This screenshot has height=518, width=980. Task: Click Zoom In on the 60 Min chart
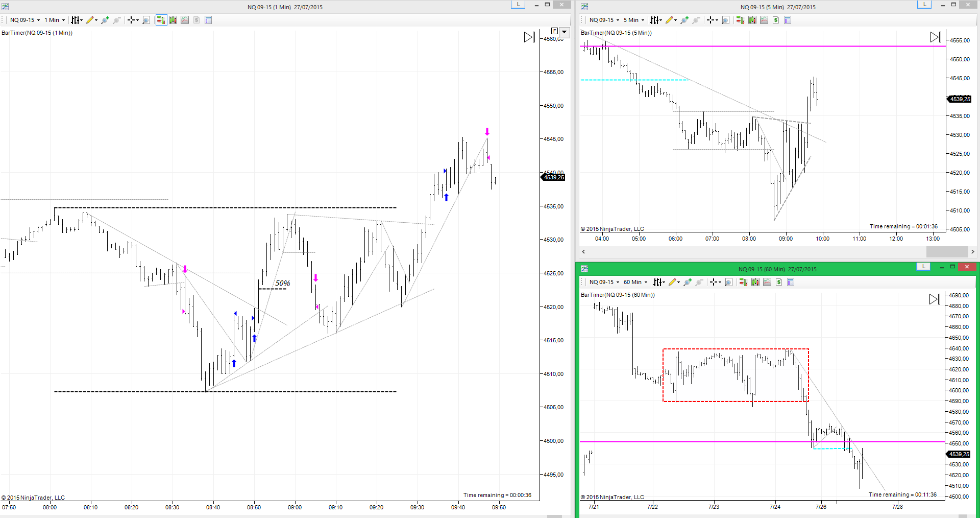[x=687, y=282]
